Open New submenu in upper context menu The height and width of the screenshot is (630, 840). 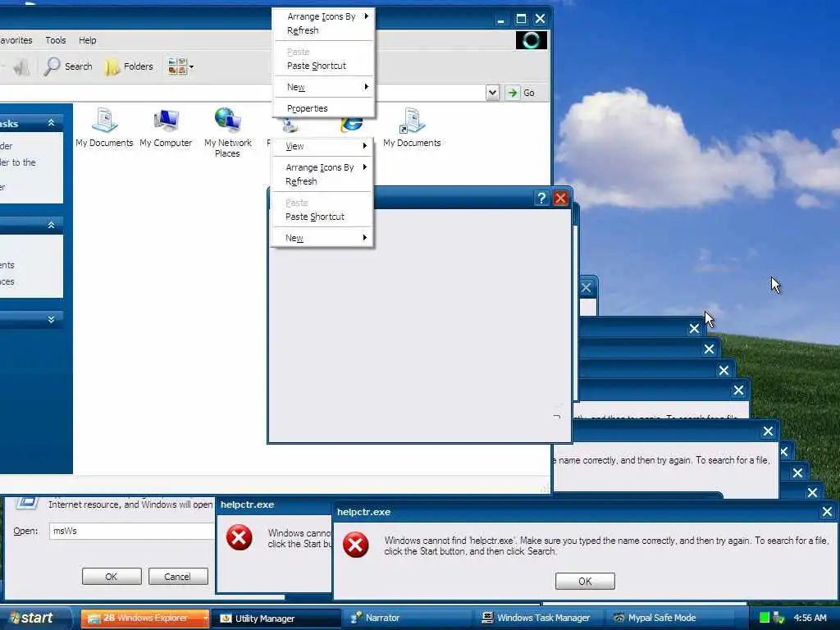(x=323, y=87)
